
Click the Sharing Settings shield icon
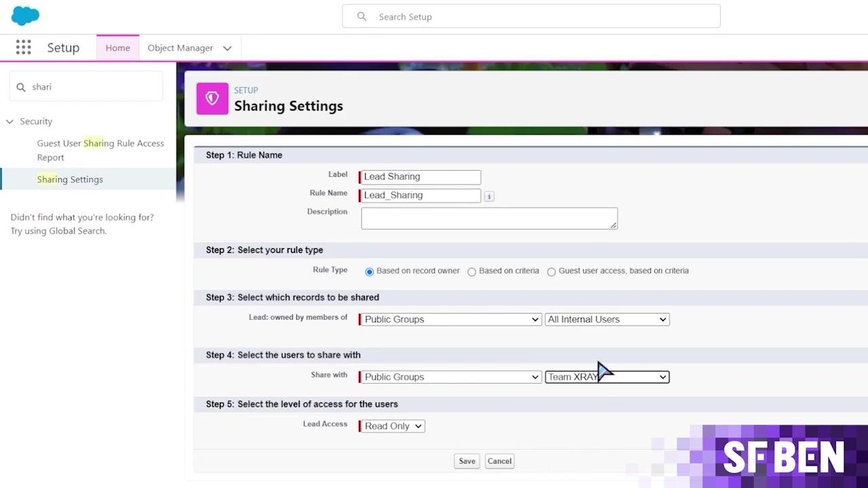click(x=212, y=99)
